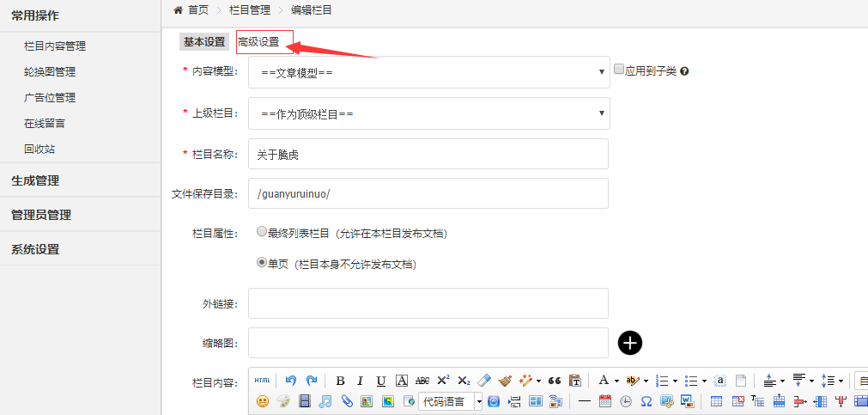Select the 最终列表栏目 radio option

click(x=262, y=232)
